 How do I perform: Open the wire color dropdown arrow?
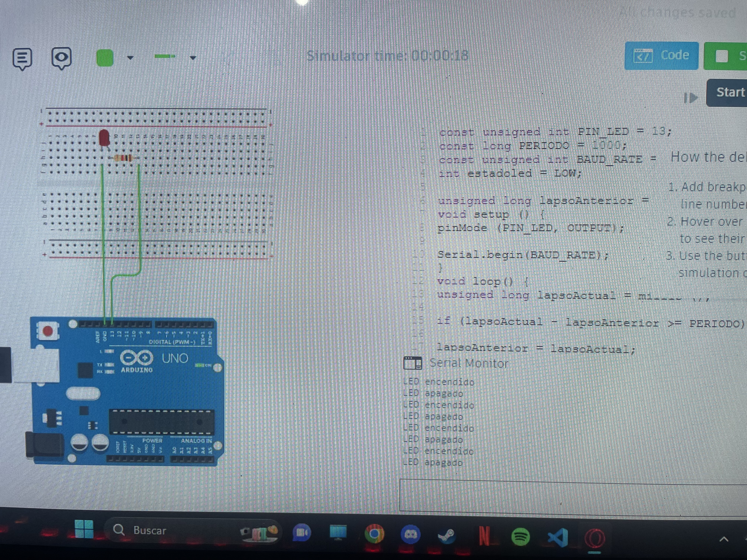click(x=130, y=58)
